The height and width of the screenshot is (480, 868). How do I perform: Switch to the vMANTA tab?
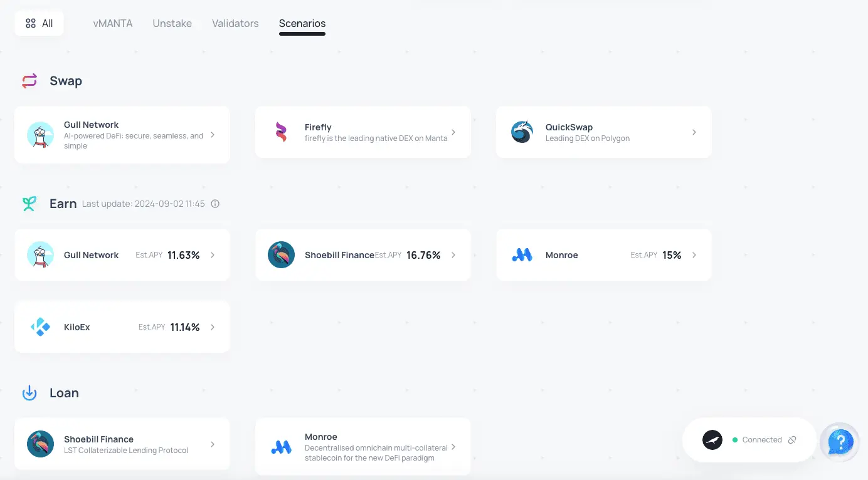(113, 23)
